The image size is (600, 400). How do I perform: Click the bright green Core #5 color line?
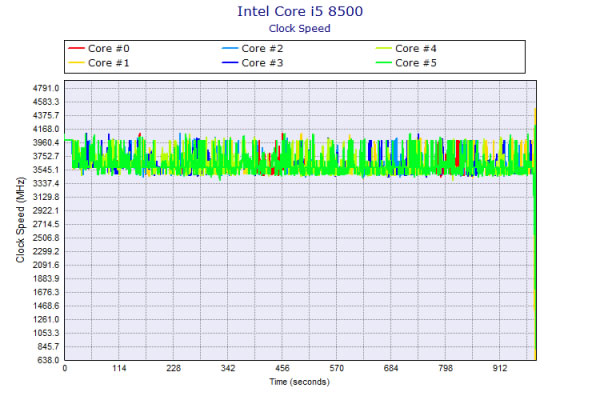(x=384, y=63)
